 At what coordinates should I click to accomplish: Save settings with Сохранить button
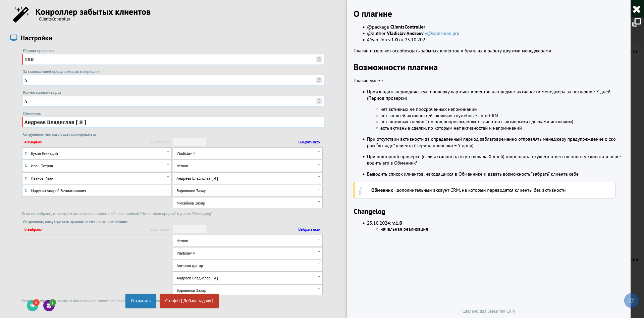pos(141,301)
